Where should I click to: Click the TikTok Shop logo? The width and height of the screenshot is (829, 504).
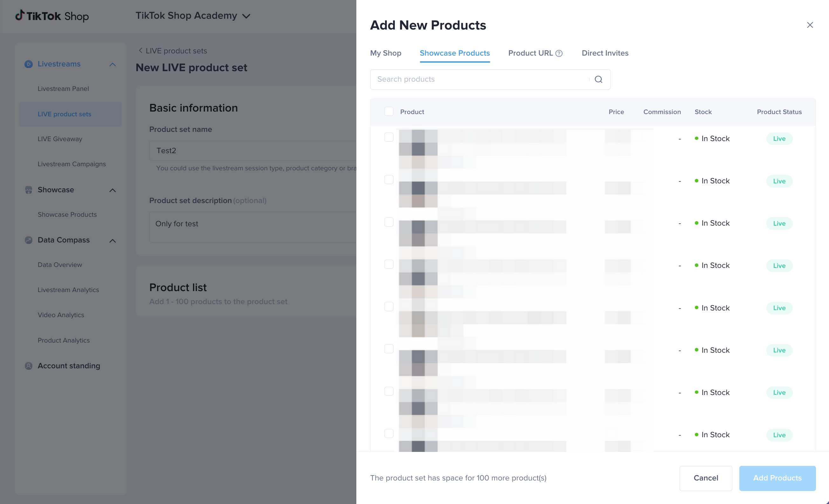(52, 16)
